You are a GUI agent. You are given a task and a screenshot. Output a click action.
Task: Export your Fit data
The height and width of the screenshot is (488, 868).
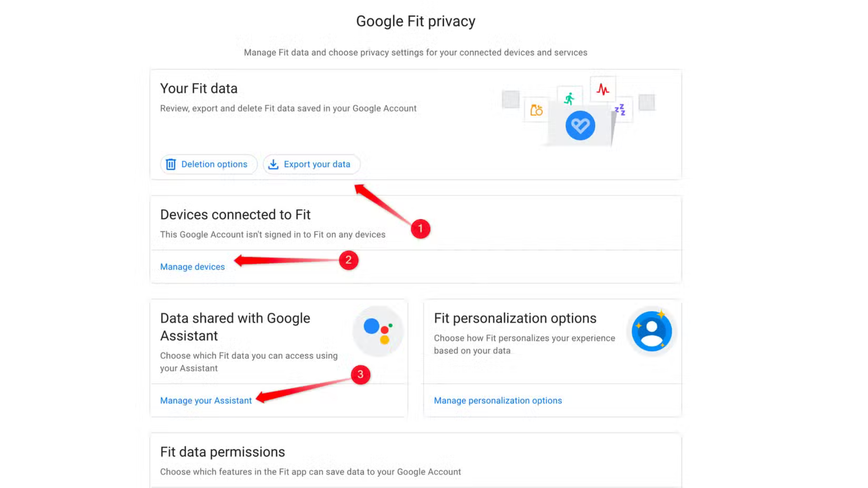[311, 164]
